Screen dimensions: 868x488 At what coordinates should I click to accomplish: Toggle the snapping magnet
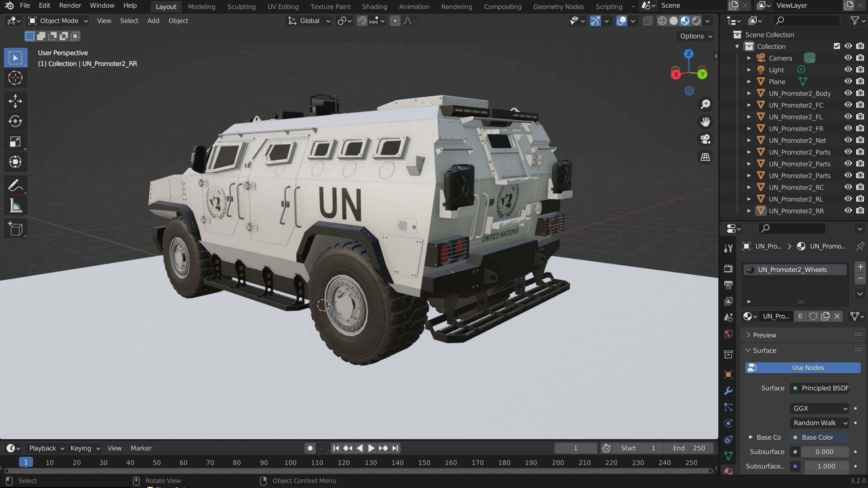[362, 21]
